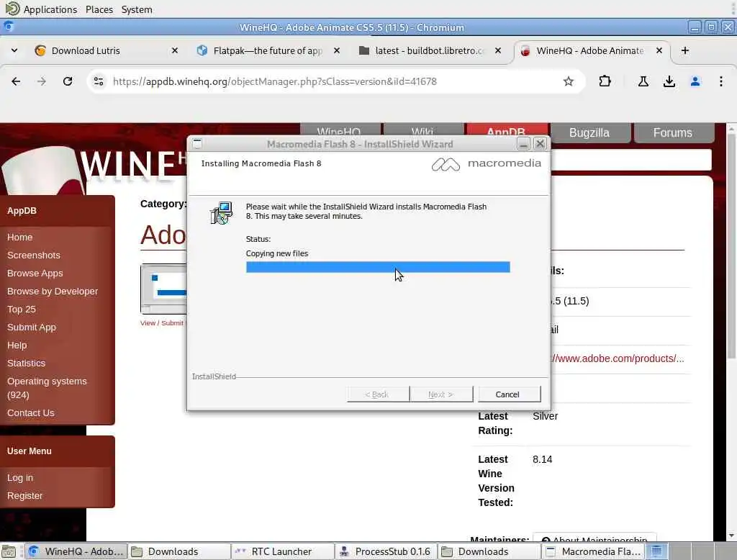Image resolution: width=737 pixels, height=560 pixels.
Task: Close the latest - buildbot.libretro tab
Action: pos(498,50)
